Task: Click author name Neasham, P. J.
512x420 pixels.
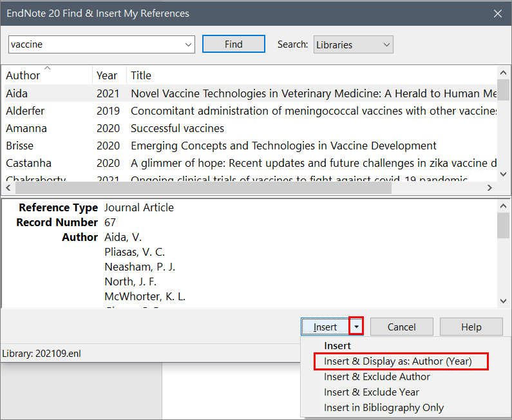Action: pyautogui.click(x=140, y=267)
